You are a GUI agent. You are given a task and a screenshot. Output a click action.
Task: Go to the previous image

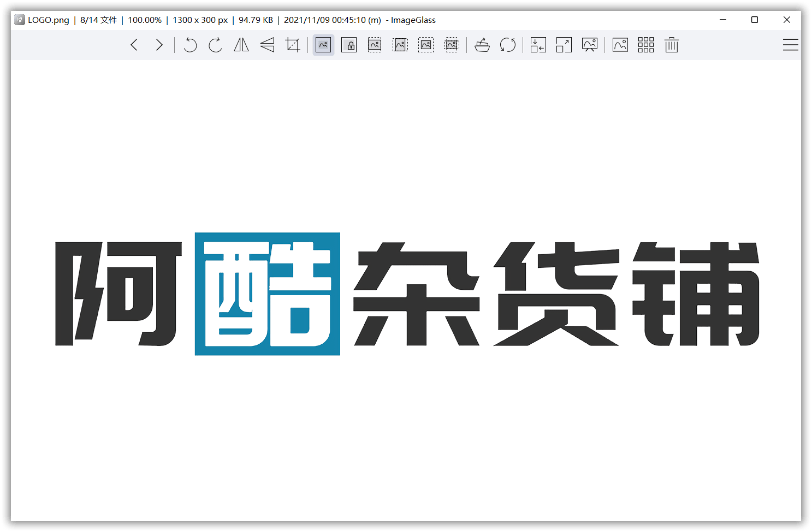[134, 45]
